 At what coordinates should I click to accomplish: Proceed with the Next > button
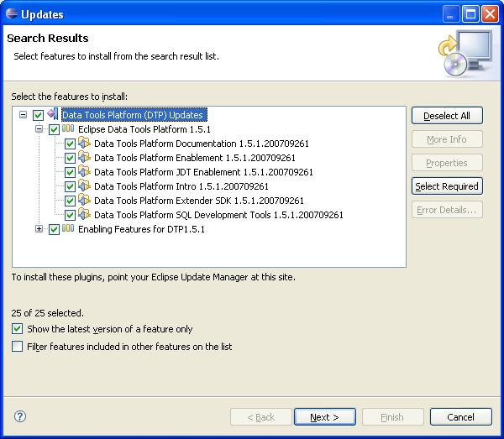point(324,417)
